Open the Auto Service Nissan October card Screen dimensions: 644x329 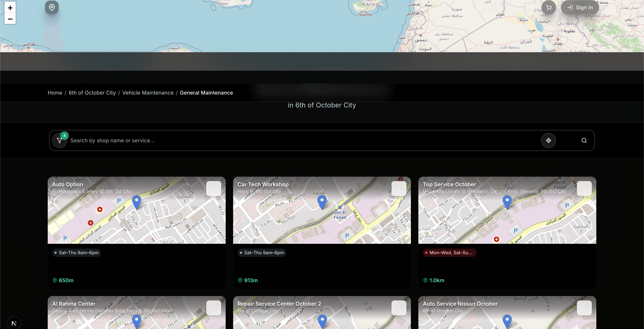(460, 304)
